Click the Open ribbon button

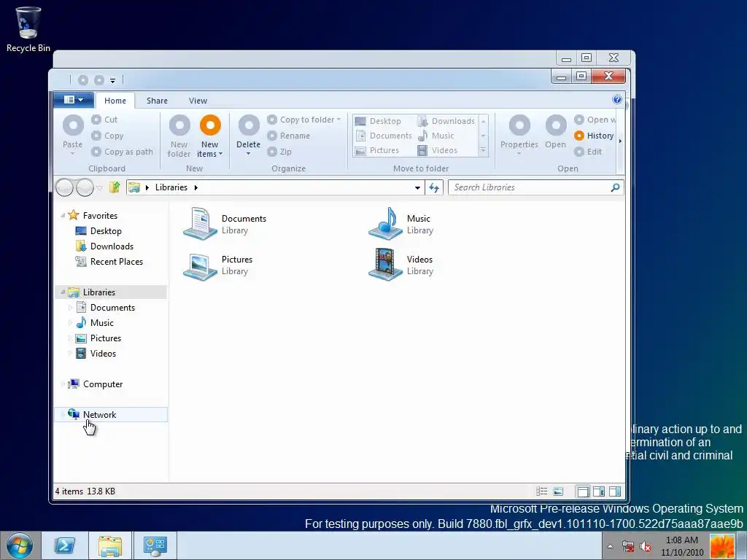[555, 133]
